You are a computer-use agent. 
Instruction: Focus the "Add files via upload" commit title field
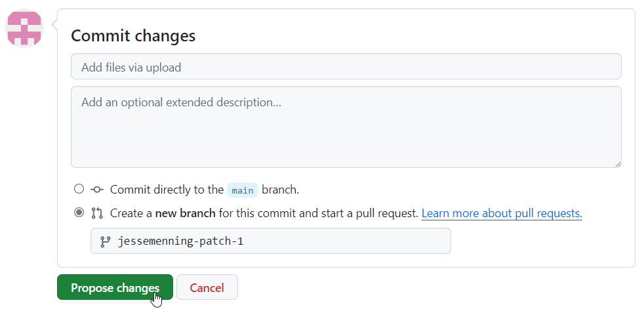coord(346,67)
